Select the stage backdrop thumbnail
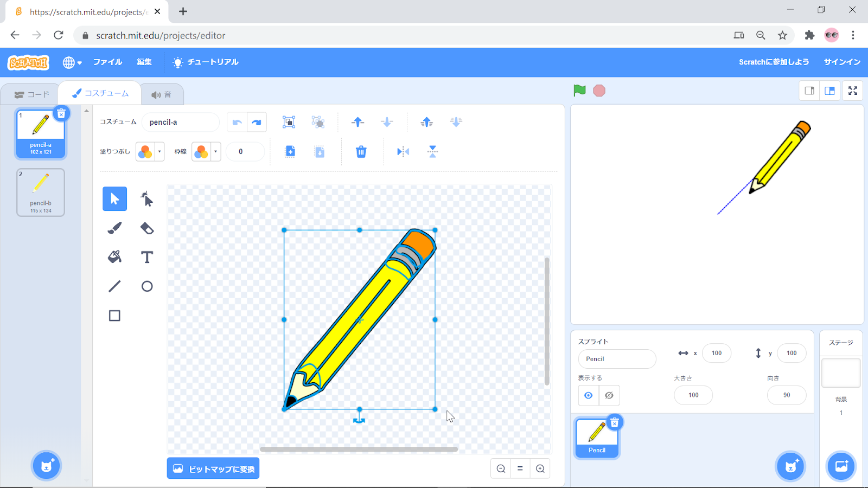 (x=841, y=373)
